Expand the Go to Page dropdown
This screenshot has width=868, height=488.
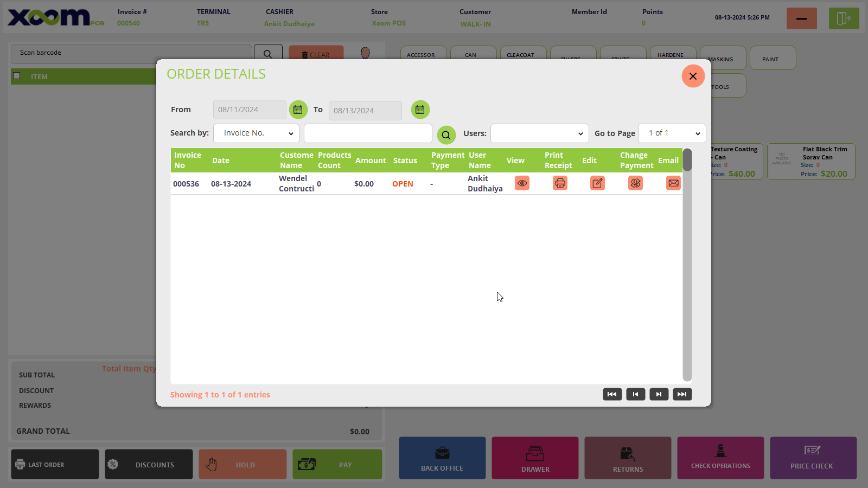point(672,133)
